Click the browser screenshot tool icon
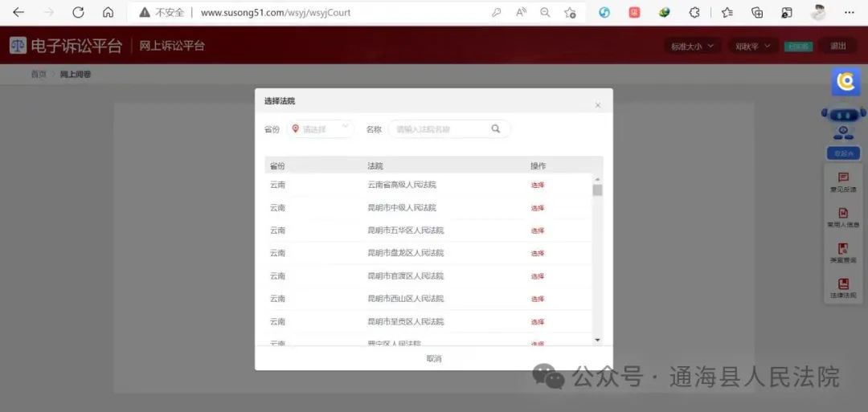This screenshot has width=868, height=412. pyautogui.click(x=787, y=12)
